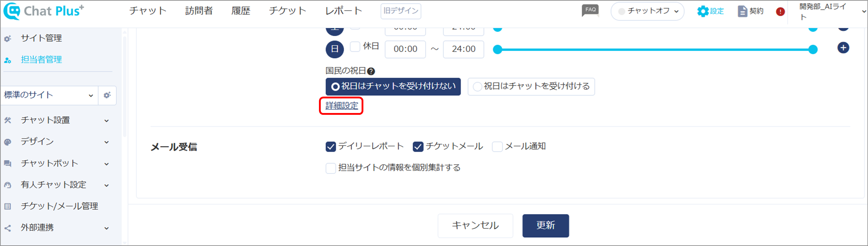The height and width of the screenshot is (246, 868).
Task: Click the red alert exclamation icon
Action: pyautogui.click(x=780, y=11)
